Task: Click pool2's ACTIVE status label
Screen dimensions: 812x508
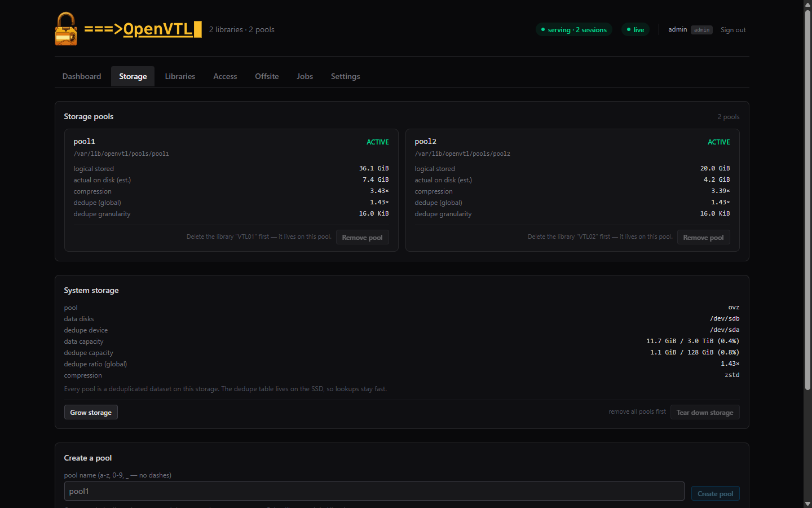Action: click(x=719, y=142)
